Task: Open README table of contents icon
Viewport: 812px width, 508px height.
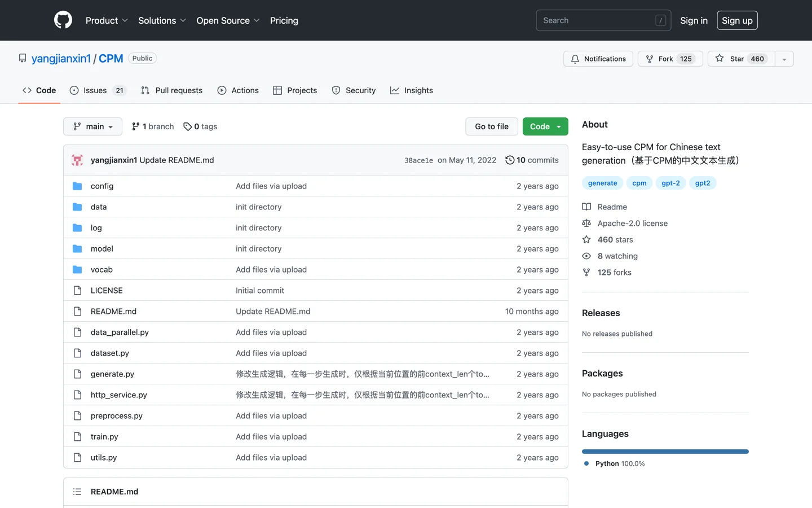Action: point(77,492)
